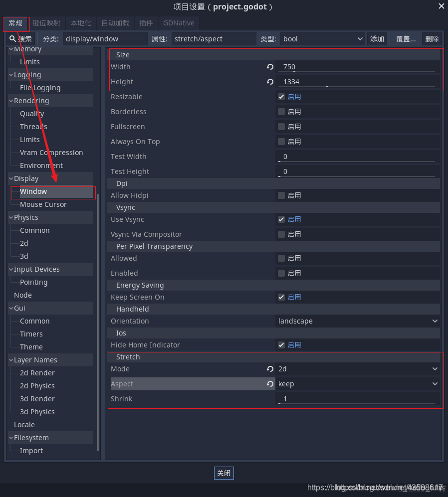Collapse the Display tree section

[11, 178]
